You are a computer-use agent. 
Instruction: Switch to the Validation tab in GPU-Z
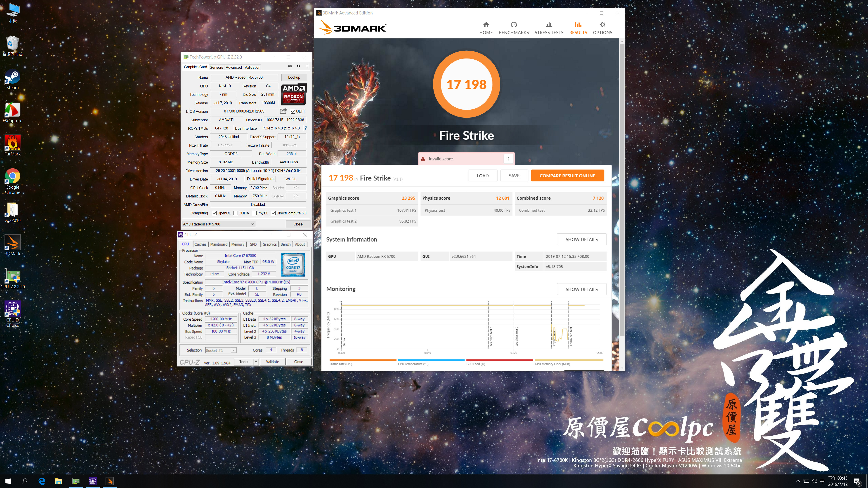tap(252, 67)
